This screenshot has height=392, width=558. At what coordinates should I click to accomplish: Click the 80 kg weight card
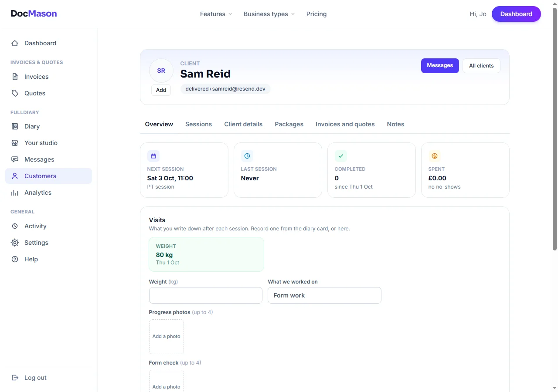point(206,254)
